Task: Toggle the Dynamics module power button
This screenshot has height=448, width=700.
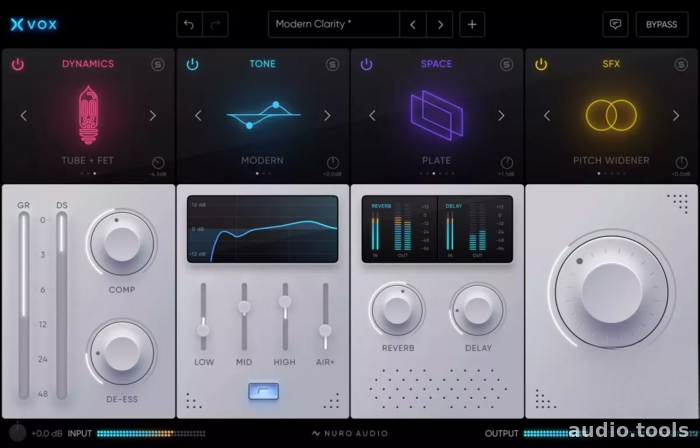Action: (18, 64)
